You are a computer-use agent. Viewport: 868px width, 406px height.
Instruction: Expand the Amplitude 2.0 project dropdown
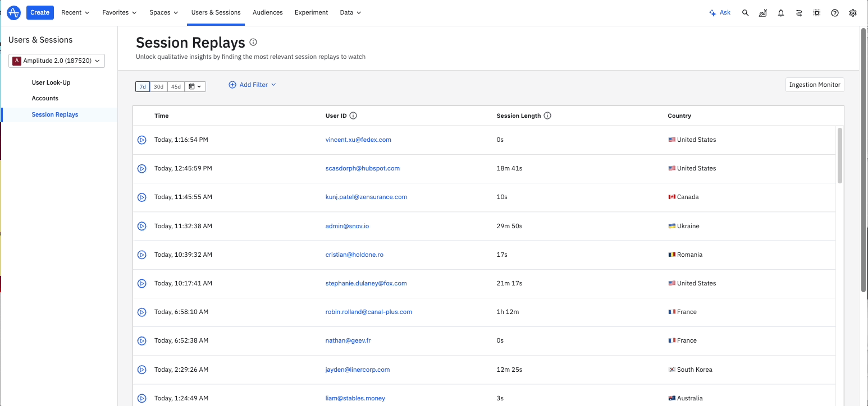point(57,61)
